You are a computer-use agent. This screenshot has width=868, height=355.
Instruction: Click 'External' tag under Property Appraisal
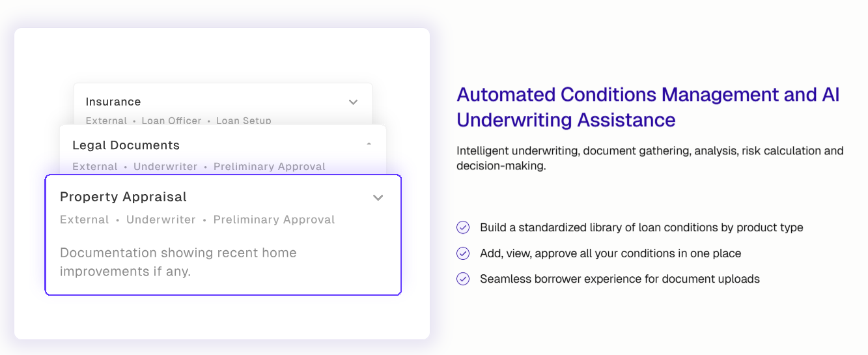point(85,220)
